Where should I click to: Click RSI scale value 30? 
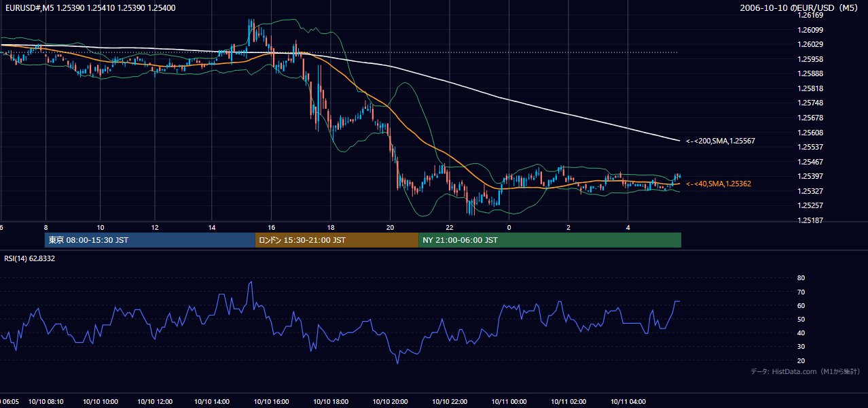[801, 347]
